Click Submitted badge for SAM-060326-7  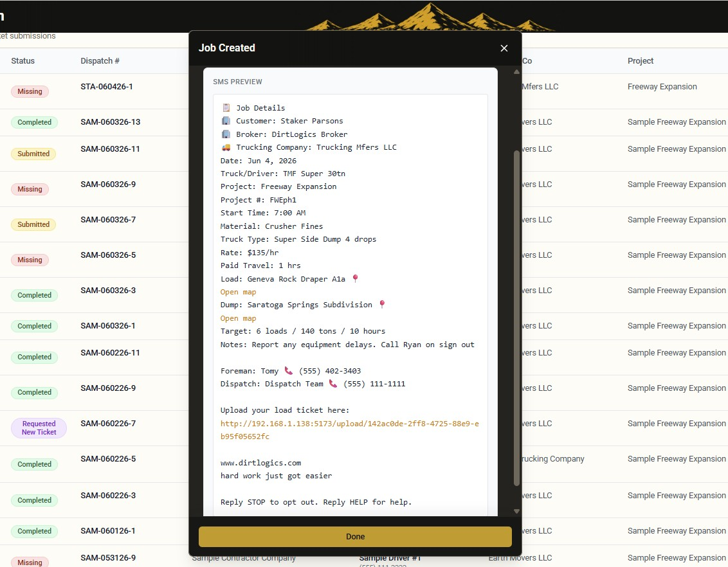tap(33, 224)
